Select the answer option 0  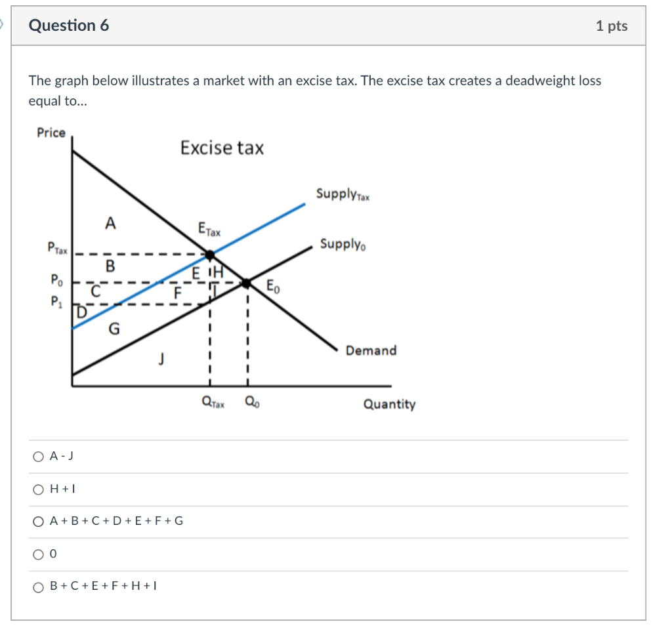pyautogui.click(x=37, y=554)
